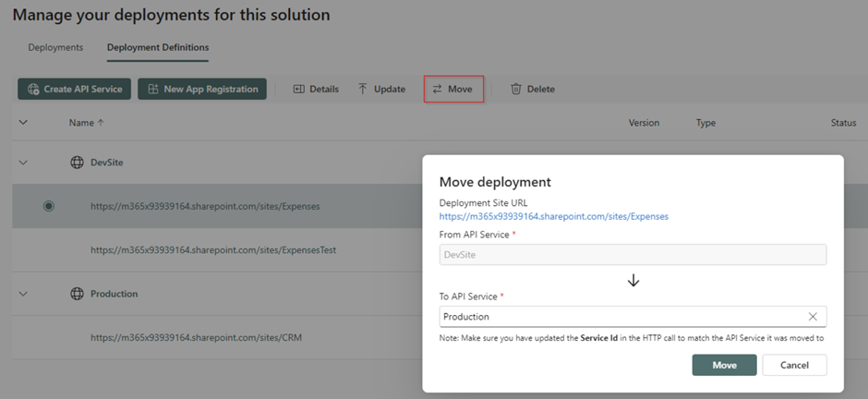This screenshot has height=399, width=868.
Task: Select the Expenses site radio button
Action: tap(49, 206)
